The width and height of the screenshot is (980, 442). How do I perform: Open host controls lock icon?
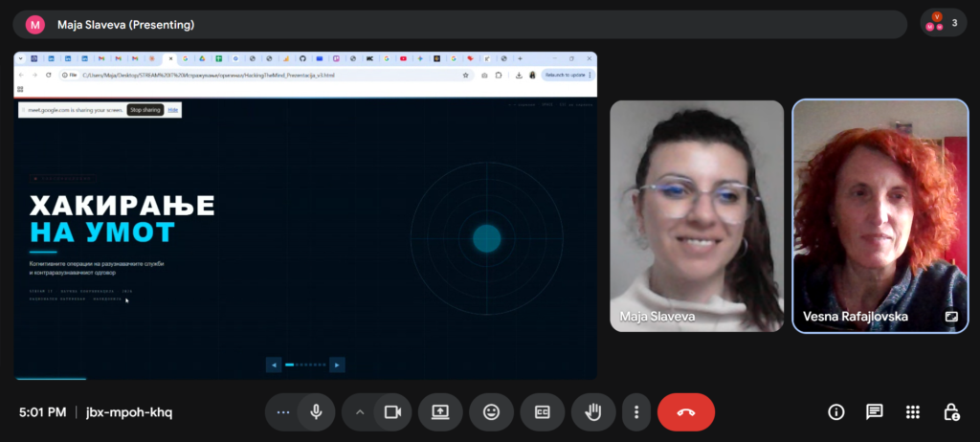pos(950,412)
